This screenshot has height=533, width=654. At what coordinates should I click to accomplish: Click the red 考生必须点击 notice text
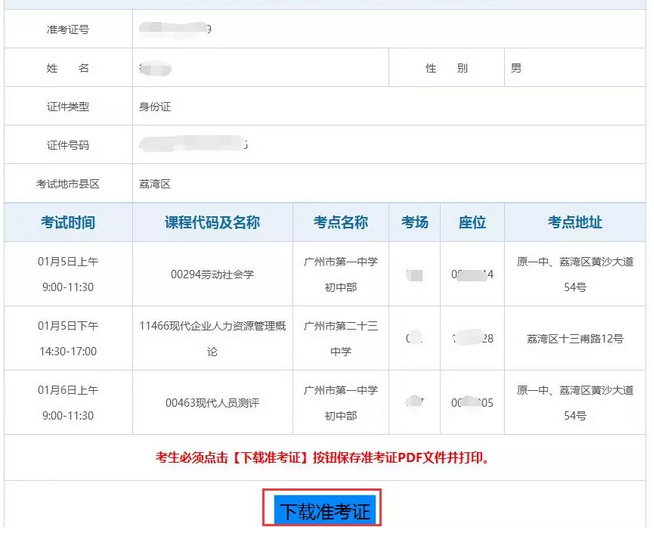[x=328, y=458]
